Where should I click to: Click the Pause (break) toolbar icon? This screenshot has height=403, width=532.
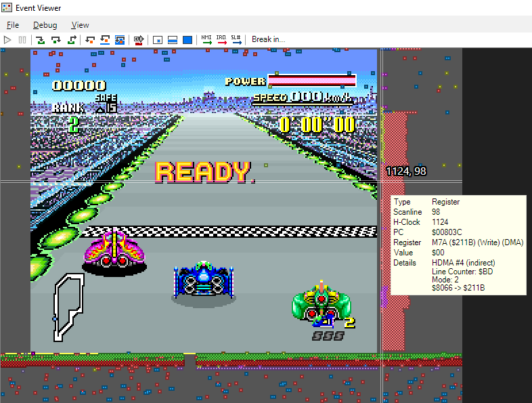tap(22, 40)
